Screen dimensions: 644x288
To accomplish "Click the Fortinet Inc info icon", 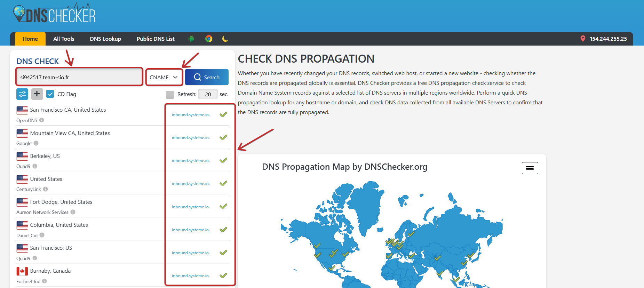I will [45, 281].
